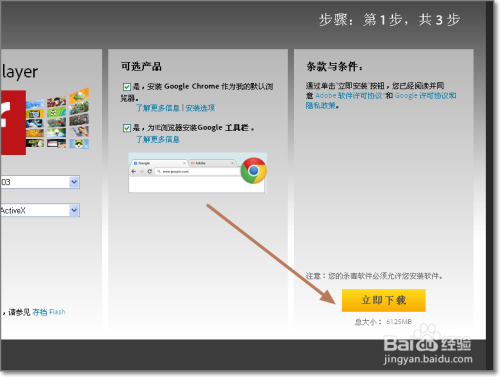The height and width of the screenshot is (377, 500).
Task: Click the 总大小 file size text
Action: click(383, 322)
